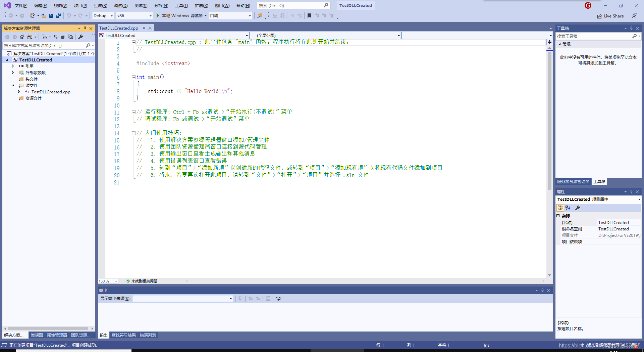Viewport: 644px width, 352px height.
Task: Collapse the 常规 toolbox group
Action: click(559, 44)
